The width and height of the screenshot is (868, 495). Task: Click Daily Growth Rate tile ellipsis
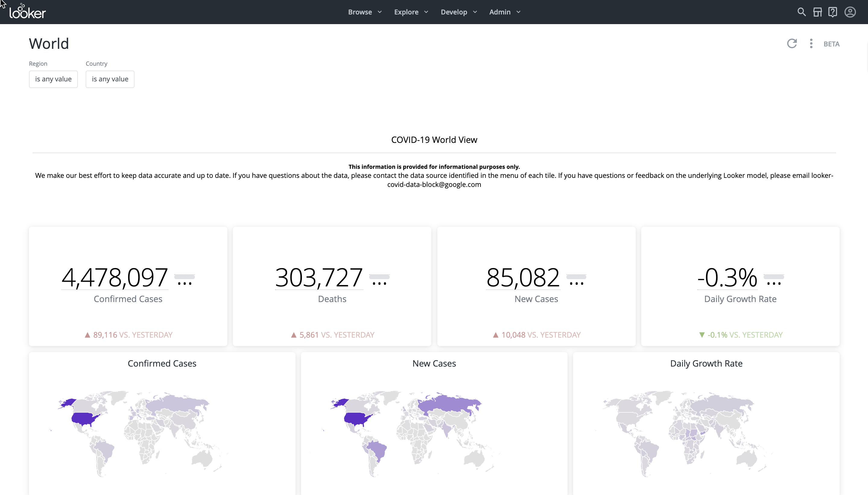774,283
